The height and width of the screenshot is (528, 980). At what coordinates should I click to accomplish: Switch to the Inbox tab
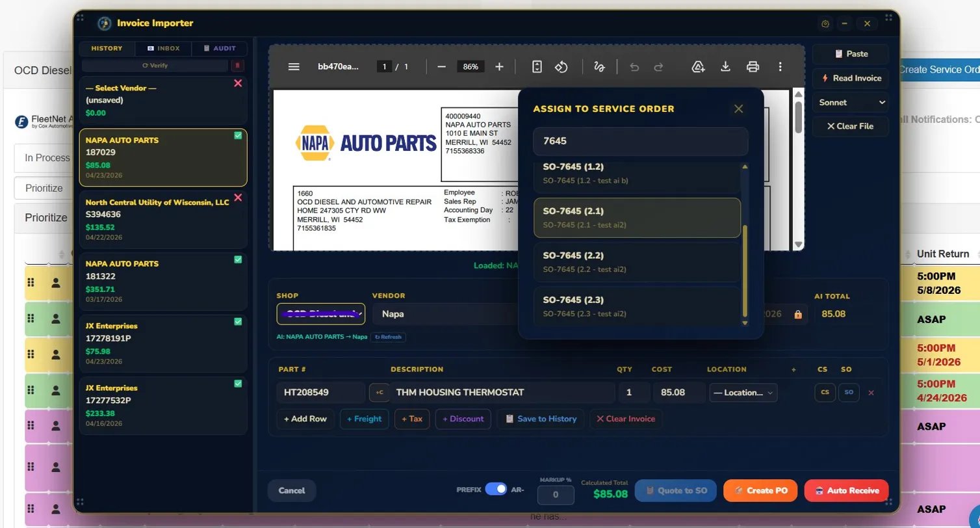[163, 48]
